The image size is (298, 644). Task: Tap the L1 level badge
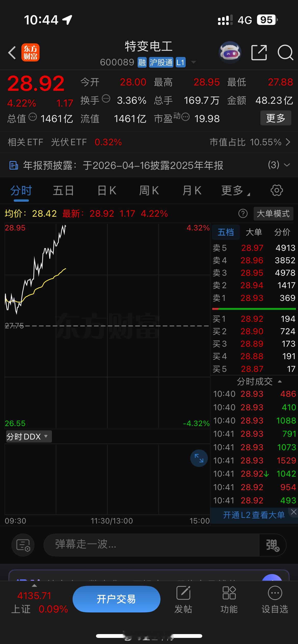tap(180, 62)
